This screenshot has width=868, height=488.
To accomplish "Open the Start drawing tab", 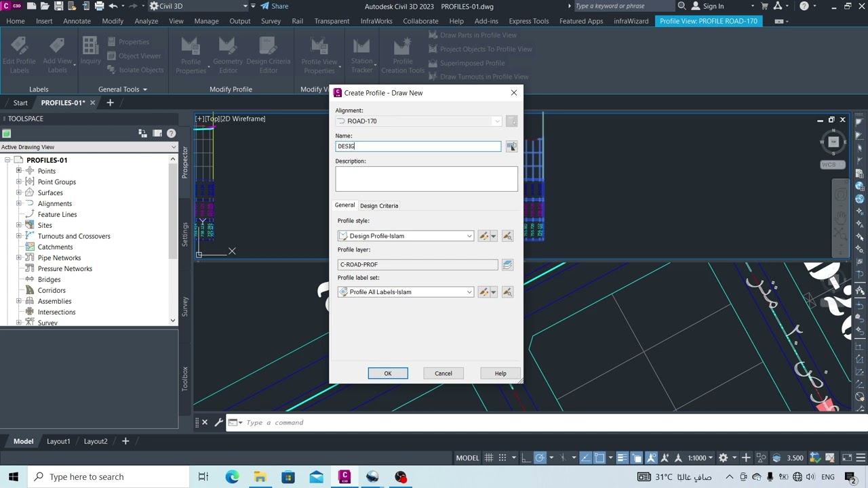I will [x=20, y=103].
